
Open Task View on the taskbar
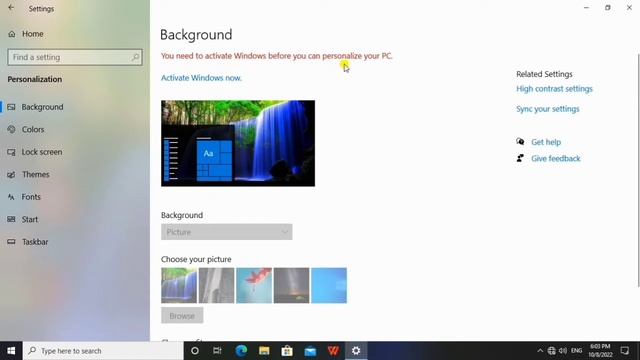218,351
